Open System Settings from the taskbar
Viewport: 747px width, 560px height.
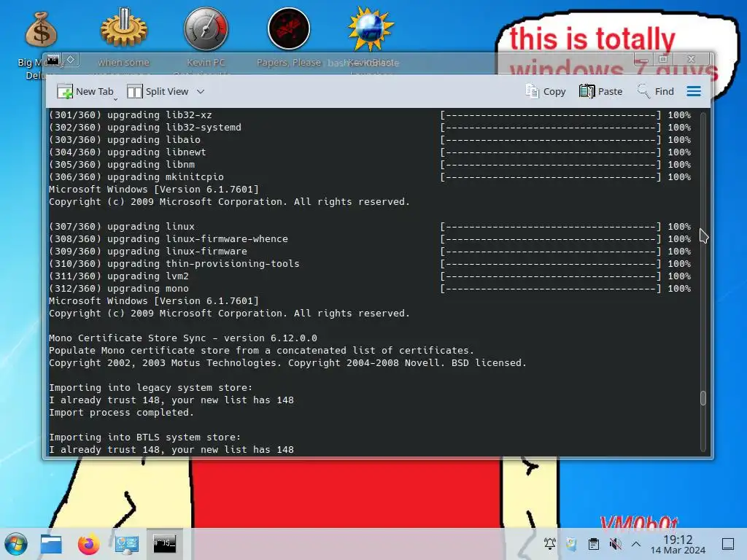point(126,544)
